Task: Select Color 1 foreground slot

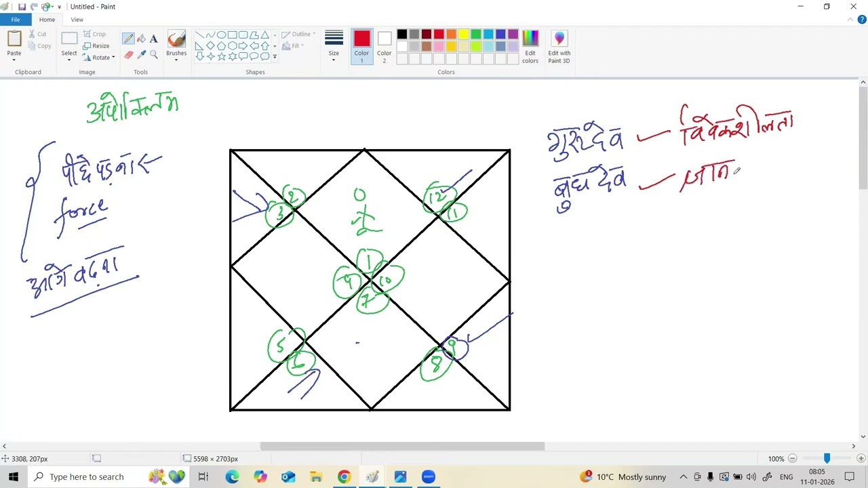Action: tap(361, 47)
